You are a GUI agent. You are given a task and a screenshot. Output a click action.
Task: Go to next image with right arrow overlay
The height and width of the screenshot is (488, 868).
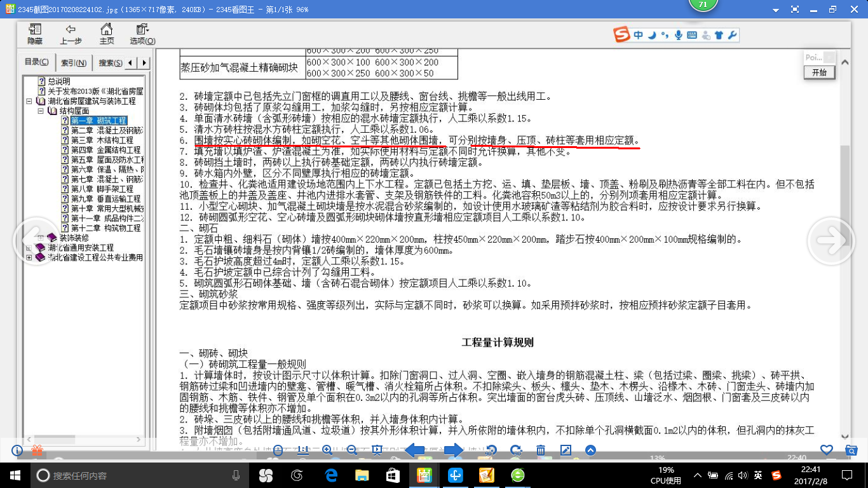point(831,240)
